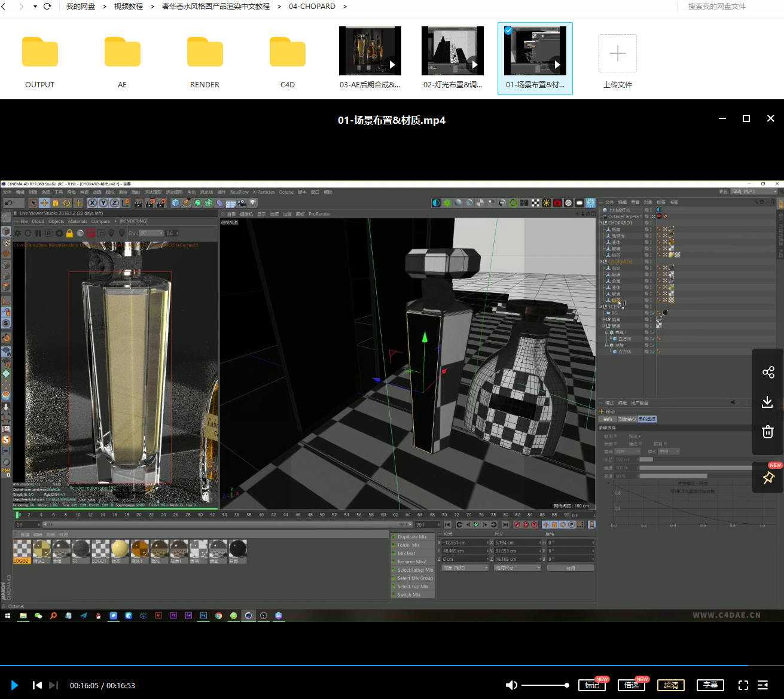
Task: Play the video
Action: [x=14, y=685]
